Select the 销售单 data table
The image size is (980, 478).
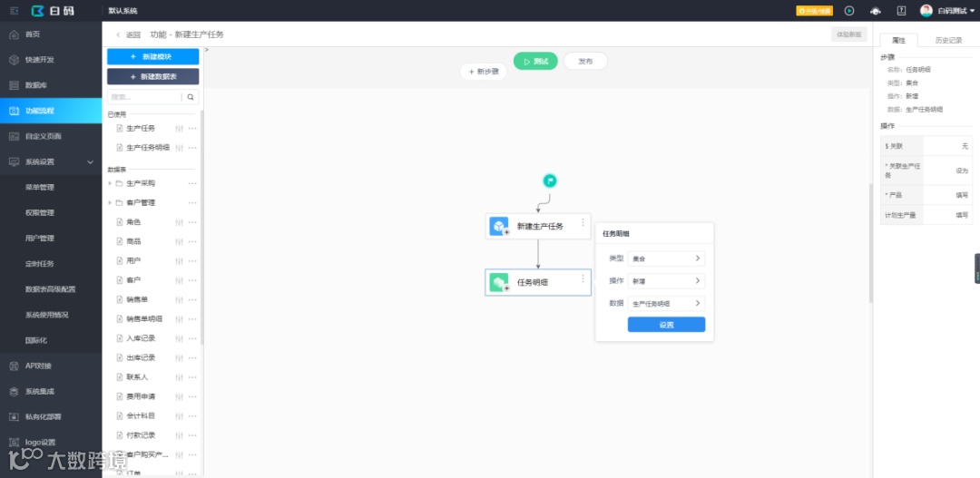pos(137,299)
